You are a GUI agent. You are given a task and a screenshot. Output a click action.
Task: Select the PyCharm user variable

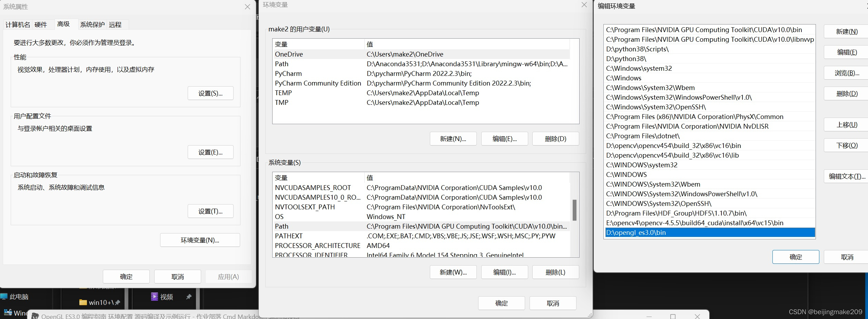click(x=421, y=73)
